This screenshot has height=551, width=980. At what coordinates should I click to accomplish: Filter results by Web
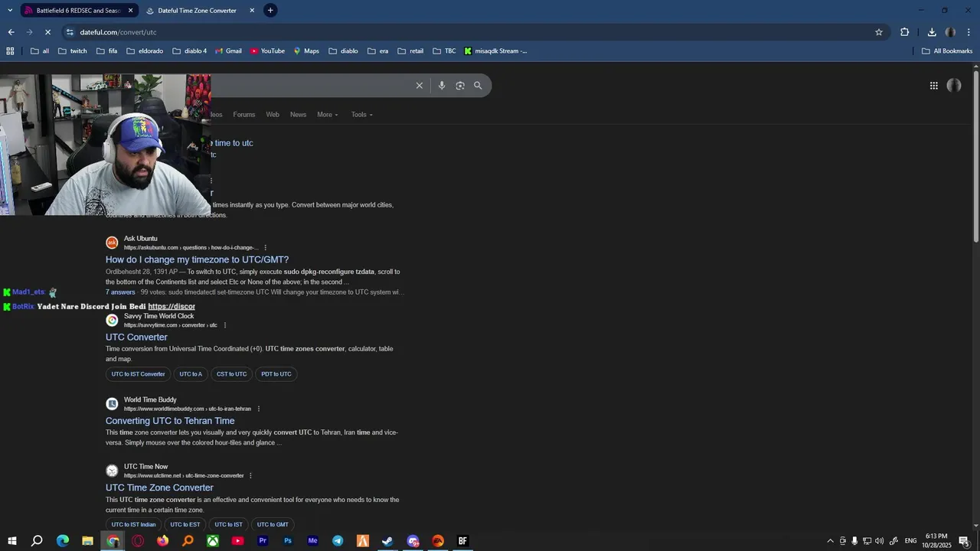[x=273, y=115]
